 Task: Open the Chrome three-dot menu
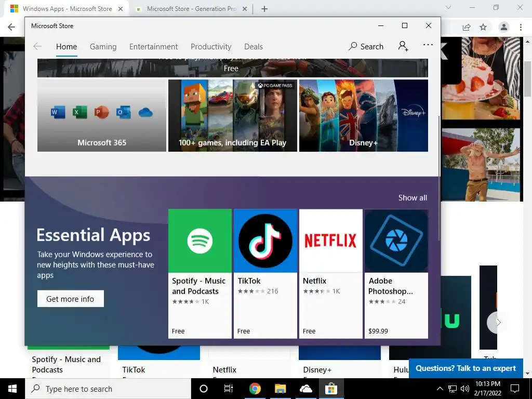click(521, 27)
